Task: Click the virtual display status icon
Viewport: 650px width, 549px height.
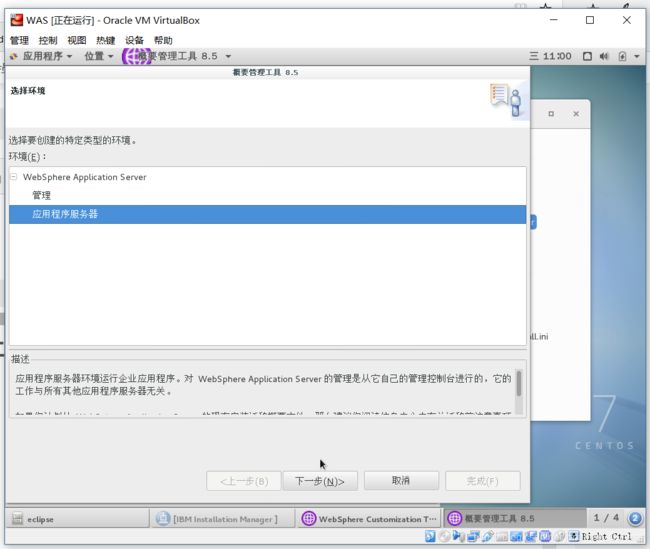Action: tap(517, 536)
